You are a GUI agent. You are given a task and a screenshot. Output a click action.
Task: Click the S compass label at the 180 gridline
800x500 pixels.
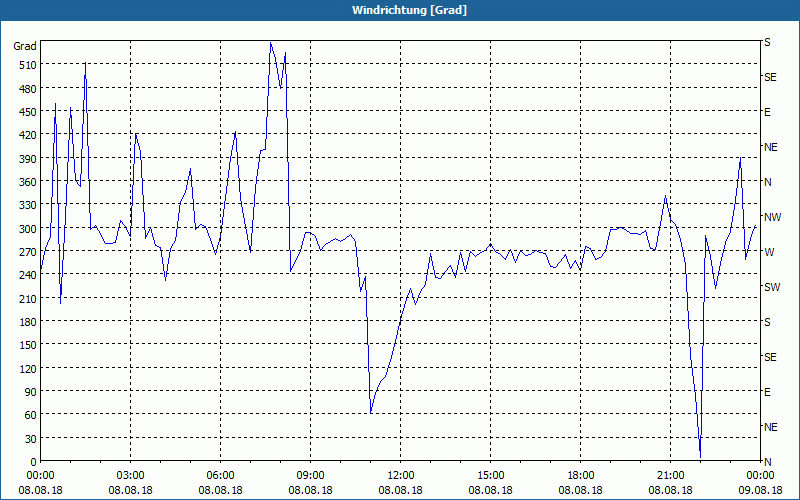pos(767,322)
